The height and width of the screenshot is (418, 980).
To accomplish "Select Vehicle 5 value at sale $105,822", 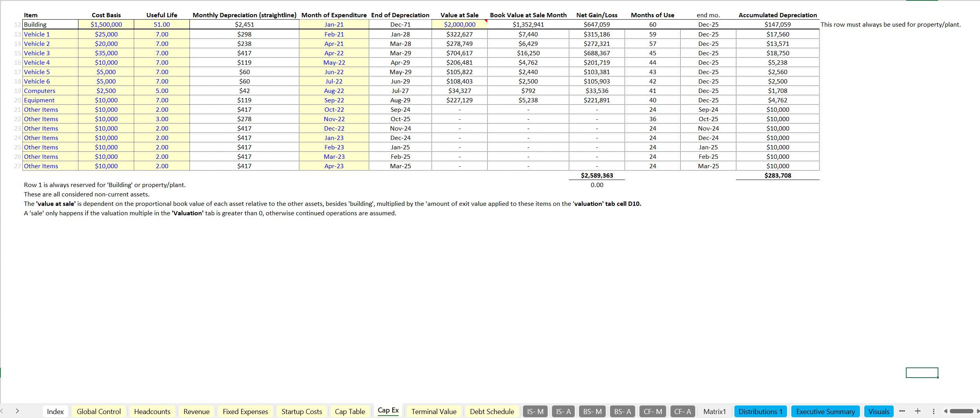I will click(x=459, y=72).
